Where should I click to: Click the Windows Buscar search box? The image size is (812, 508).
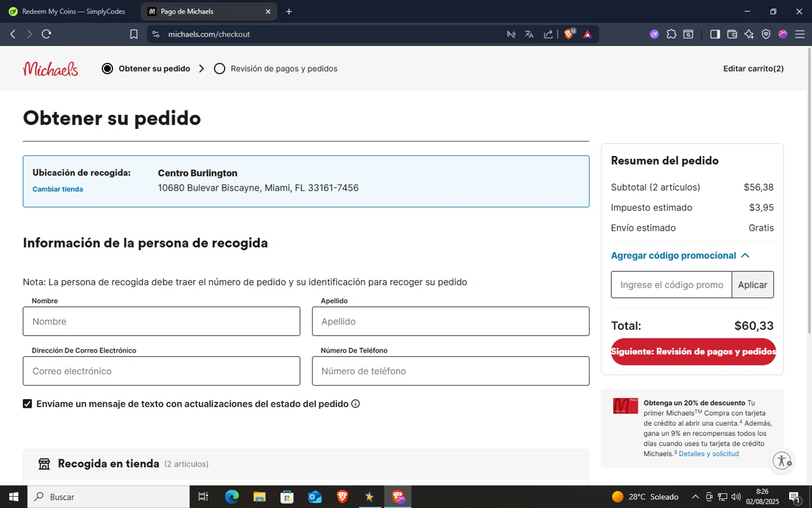108,497
